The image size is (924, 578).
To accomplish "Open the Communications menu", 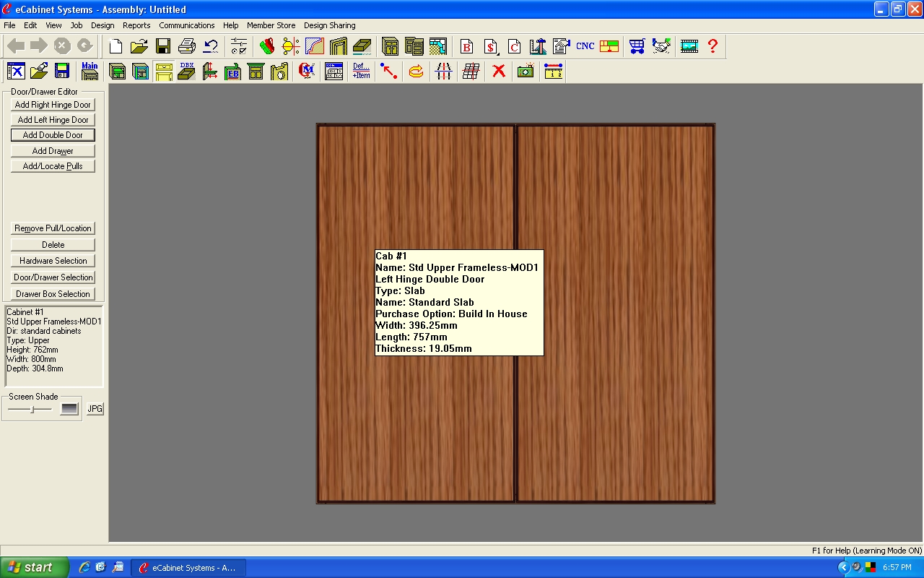I will click(x=187, y=25).
